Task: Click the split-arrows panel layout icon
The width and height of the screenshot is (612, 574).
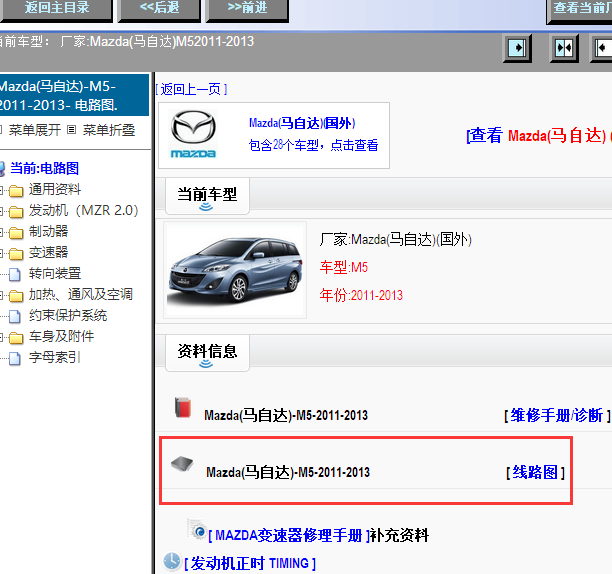Action: pyautogui.click(x=564, y=48)
